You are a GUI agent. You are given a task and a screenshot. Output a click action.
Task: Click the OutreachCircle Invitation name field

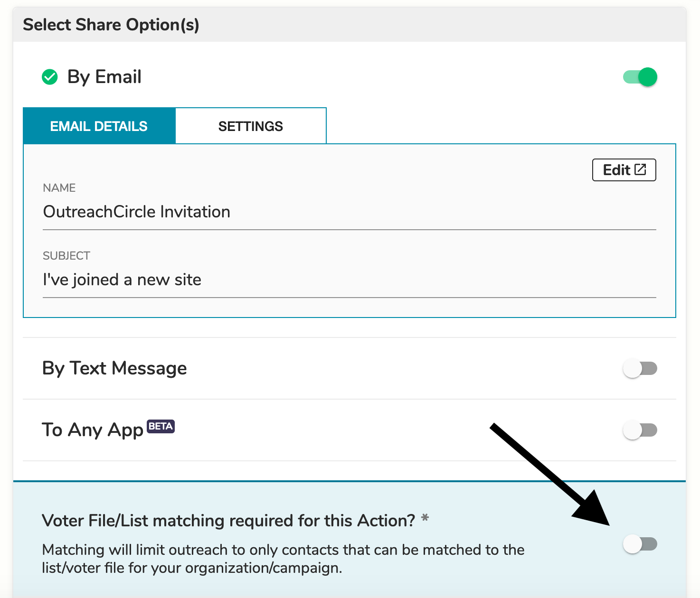click(349, 212)
